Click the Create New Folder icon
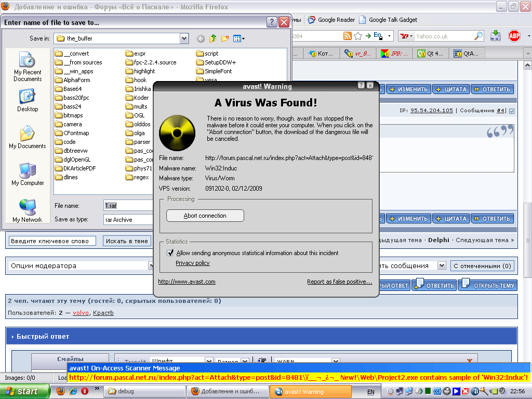This screenshot has width=532, height=399. point(225,38)
